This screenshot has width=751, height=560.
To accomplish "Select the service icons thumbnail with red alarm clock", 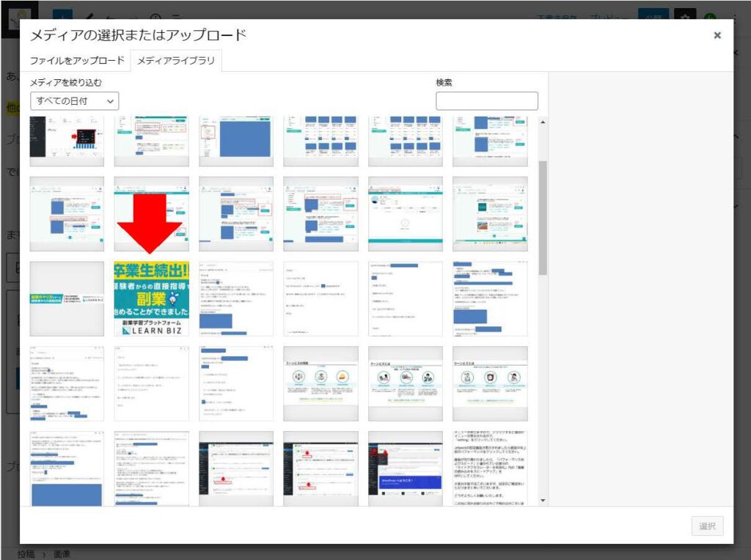I will tap(490, 384).
